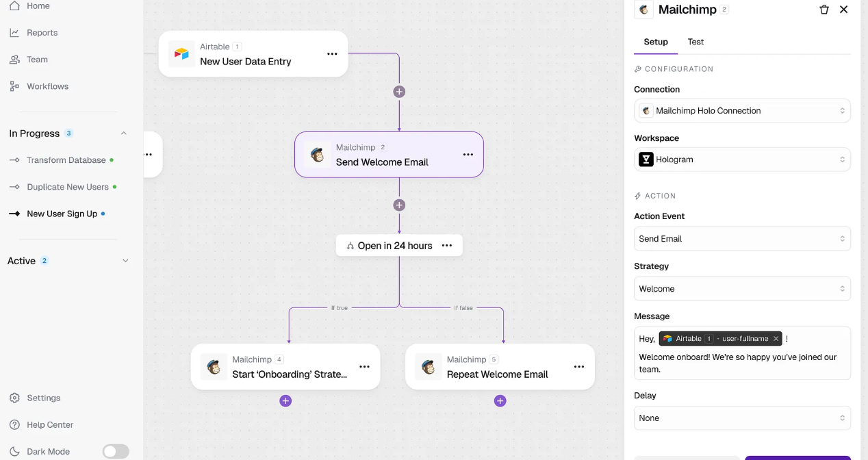Open the Transform Database workflow
This screenshot has height=460, width=868.
[66, 160]
